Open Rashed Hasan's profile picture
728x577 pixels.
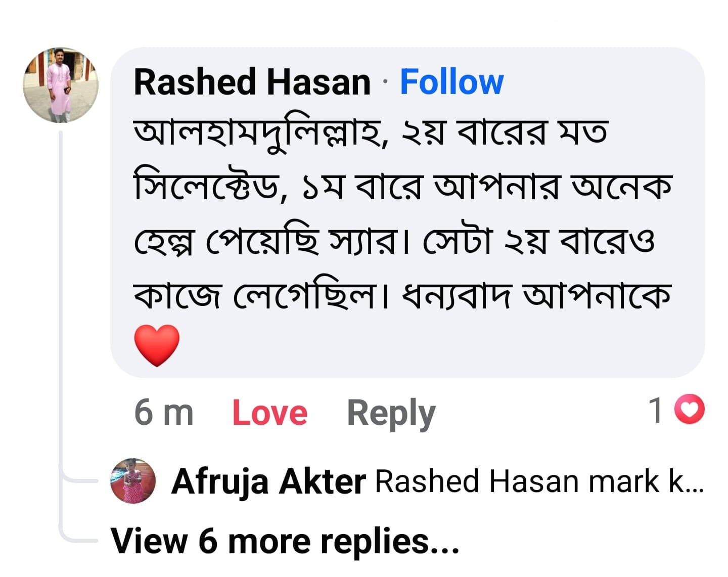pos(61,85)
